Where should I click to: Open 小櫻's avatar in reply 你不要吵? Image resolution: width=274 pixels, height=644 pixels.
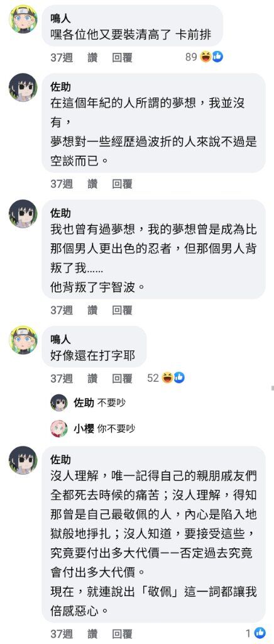tap(58, 428)
